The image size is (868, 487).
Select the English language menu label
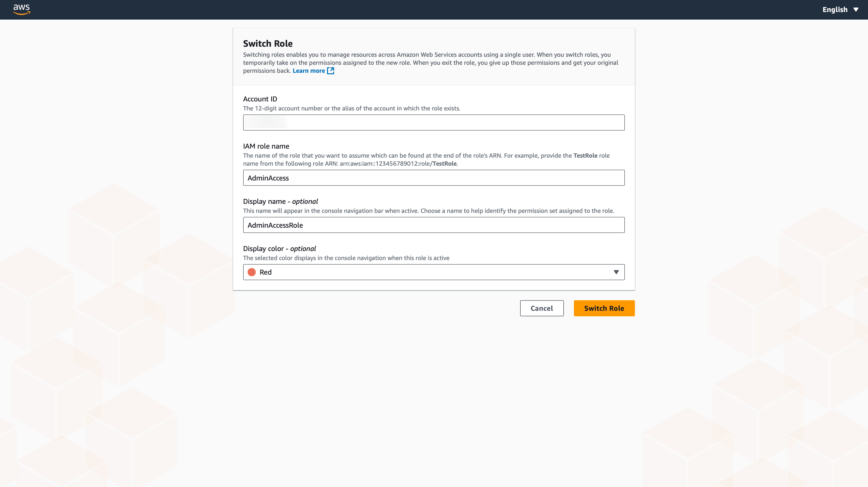point(835,10)
